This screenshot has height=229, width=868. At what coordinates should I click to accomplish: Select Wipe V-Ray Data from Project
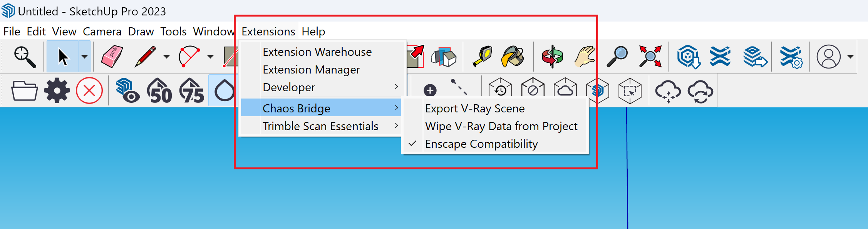click(x=495, y=126)
